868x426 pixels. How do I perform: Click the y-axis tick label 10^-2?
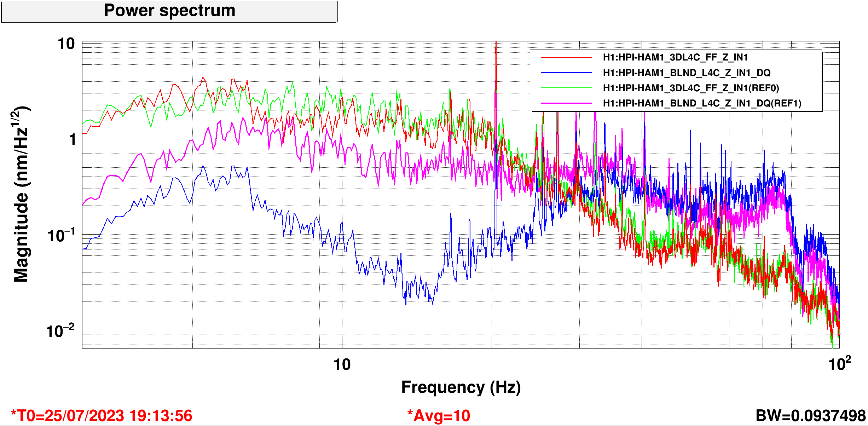pyautogui.click(x=60, y=331)
